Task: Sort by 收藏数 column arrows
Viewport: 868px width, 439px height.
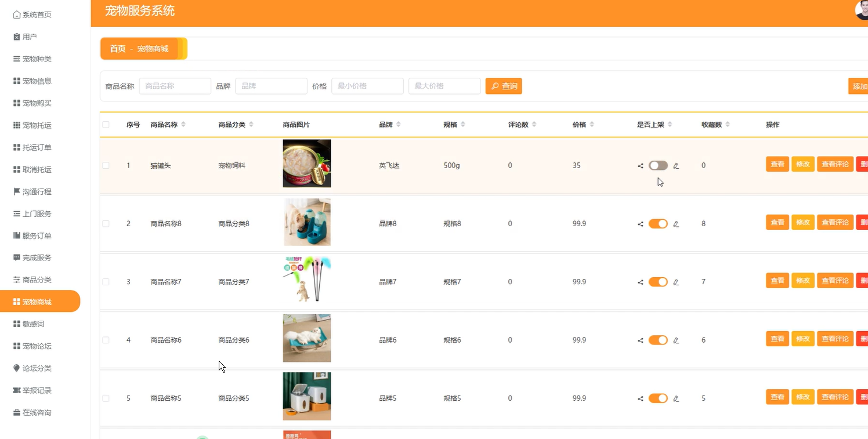Action: pyautogui.click(x=728, y=125)
